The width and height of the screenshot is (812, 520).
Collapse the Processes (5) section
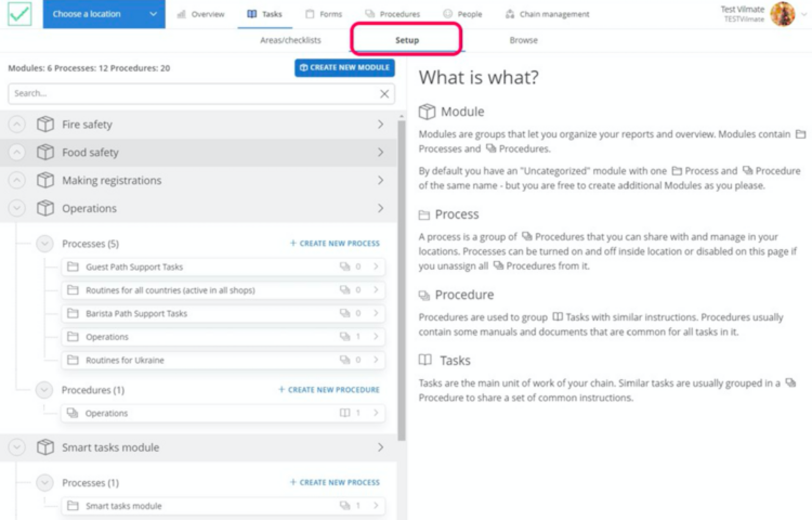click(44, 244)
